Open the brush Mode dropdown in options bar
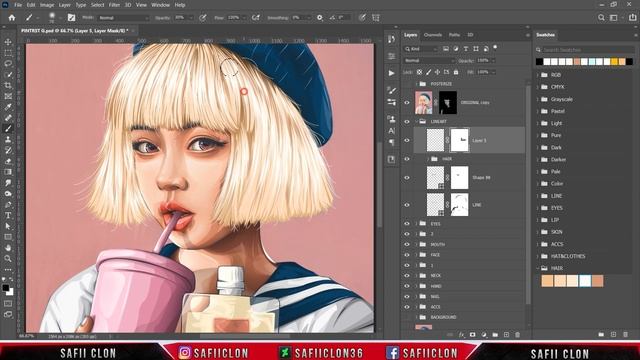 [123, 18]
